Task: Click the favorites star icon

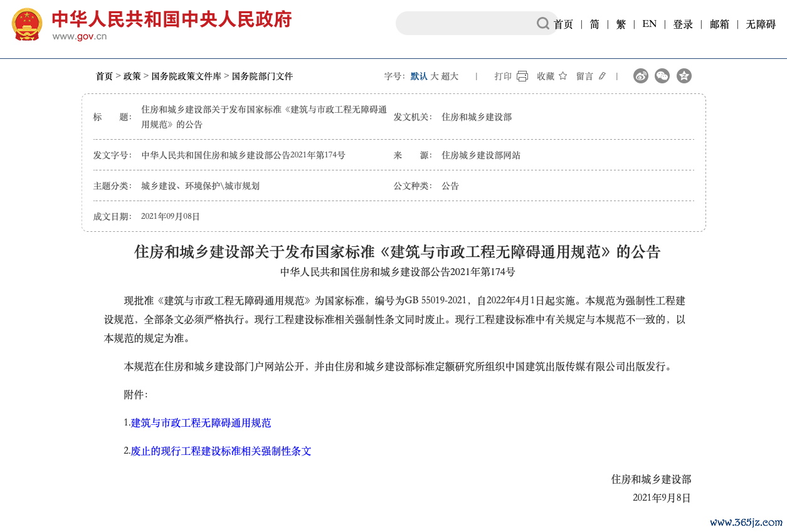Action: pos(563,76)
